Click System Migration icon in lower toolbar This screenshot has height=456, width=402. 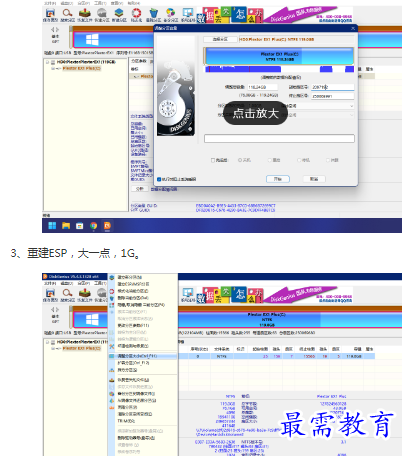click(x=188, y=293)
